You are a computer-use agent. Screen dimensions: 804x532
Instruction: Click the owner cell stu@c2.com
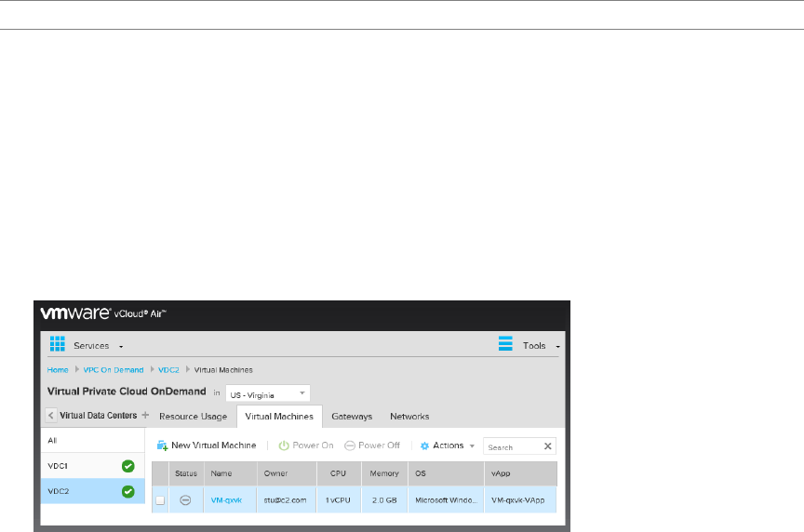pos(285,500)
